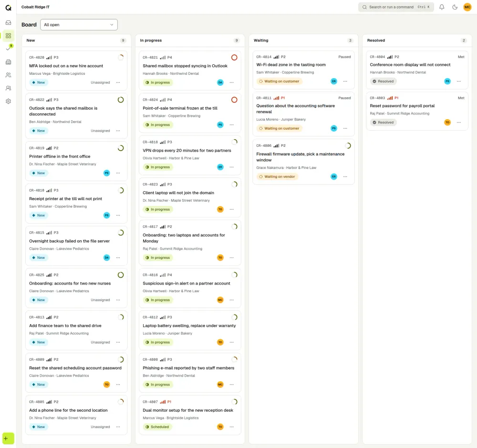Click Paused label on CR-4814 card
The image size is (477, 448).
click(344, 57)
